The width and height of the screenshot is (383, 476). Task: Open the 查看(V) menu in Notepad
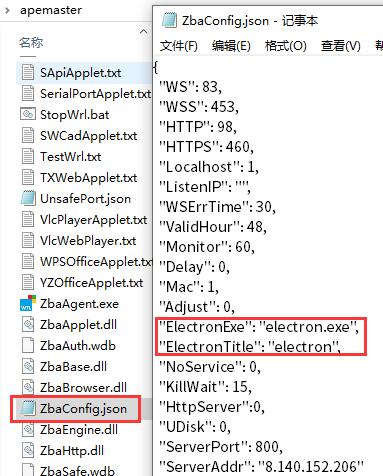point(341,46)
